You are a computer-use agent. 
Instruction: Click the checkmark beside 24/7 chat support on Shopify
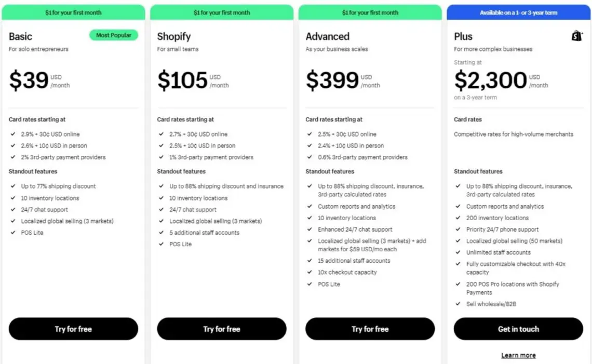[161, 210]
